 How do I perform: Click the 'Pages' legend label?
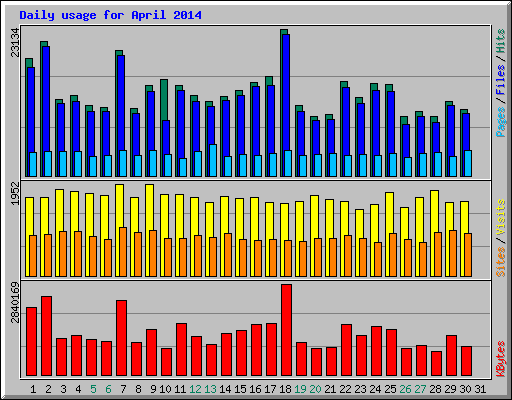click(501, 122)
